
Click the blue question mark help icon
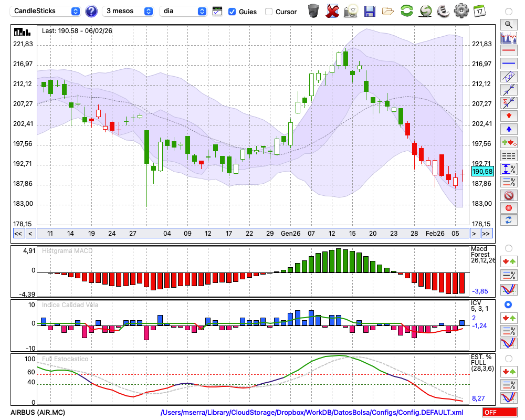coord(91,11)
